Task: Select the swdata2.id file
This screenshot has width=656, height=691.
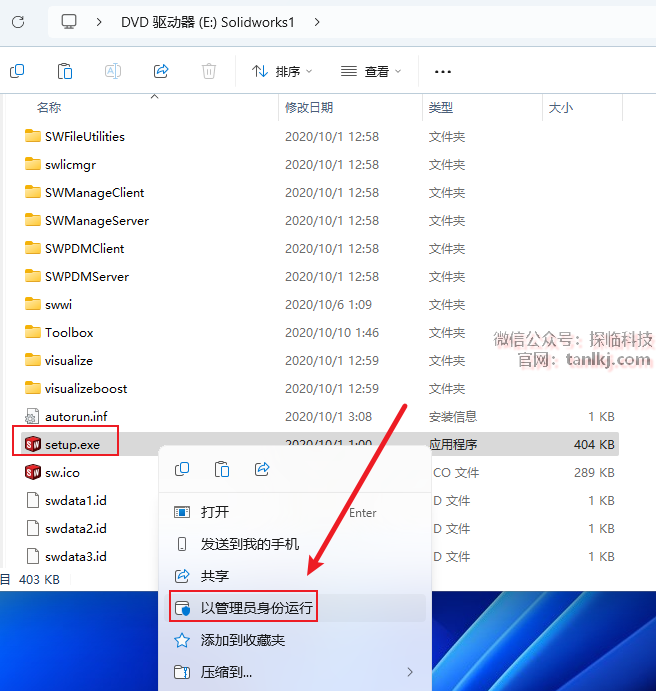Action: pyautogui.click(x=76, y=528)
